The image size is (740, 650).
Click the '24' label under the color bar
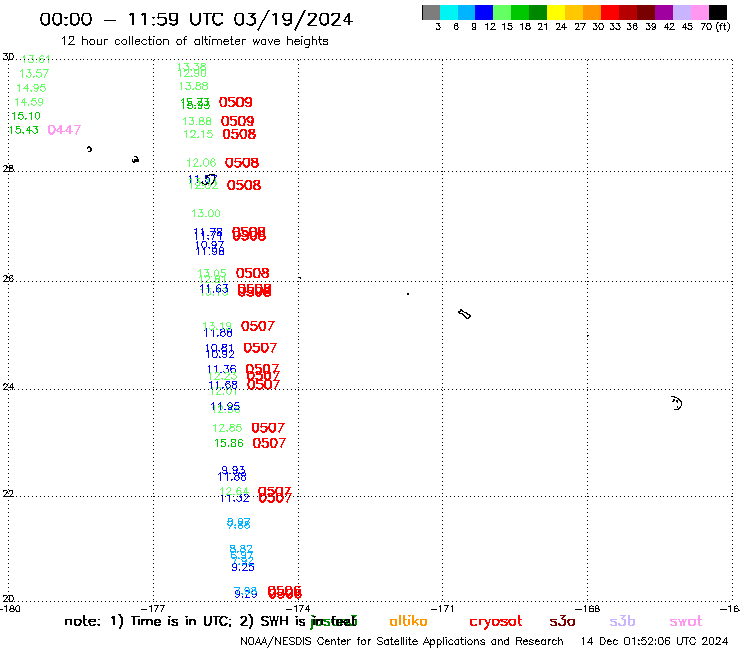click(x=561, y=27)
